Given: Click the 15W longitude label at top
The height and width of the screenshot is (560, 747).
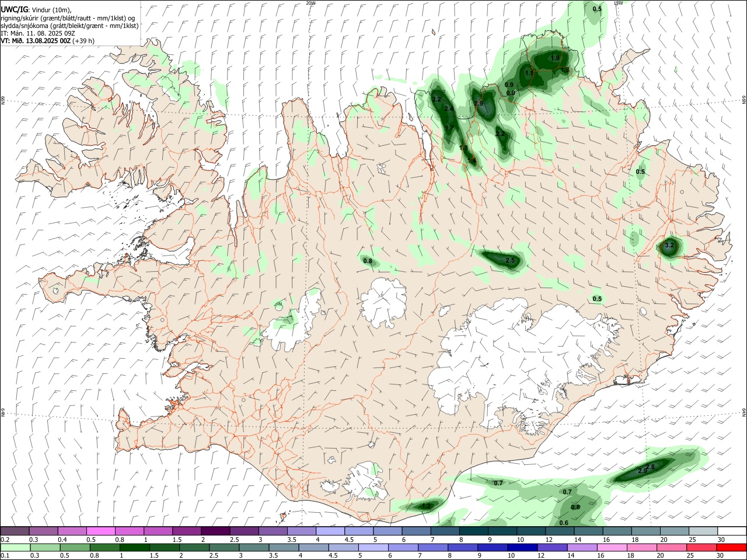Looking at the screenshot, I should click(x=619, y=3).
